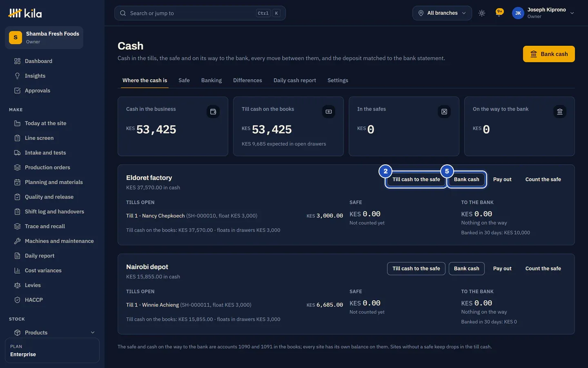Switch to the Safe tab
The width and height of the screenshot is (588, 368).
click(x=184, y=80)
